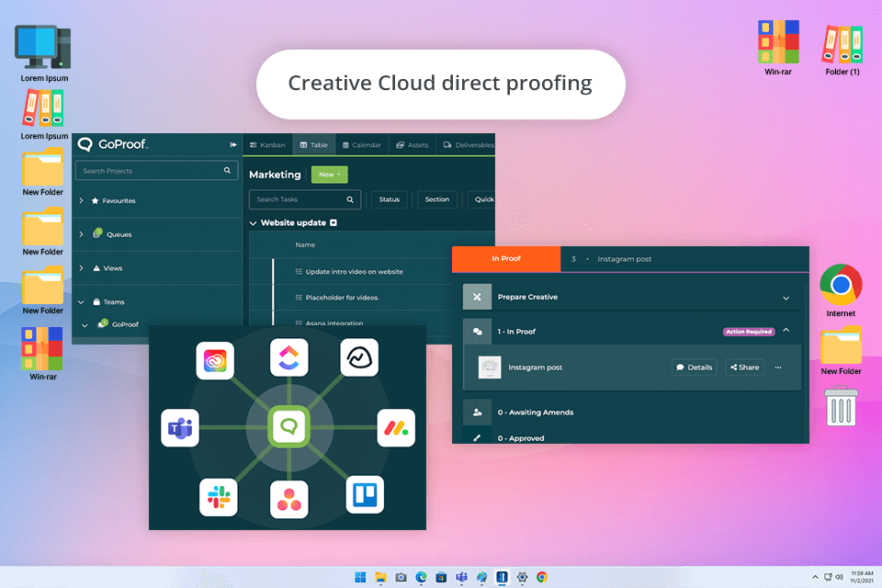Click the GoProof logo in the sidebar header
Image resolution: width=882 pixels, height=588 pixels.
[112, 144]
